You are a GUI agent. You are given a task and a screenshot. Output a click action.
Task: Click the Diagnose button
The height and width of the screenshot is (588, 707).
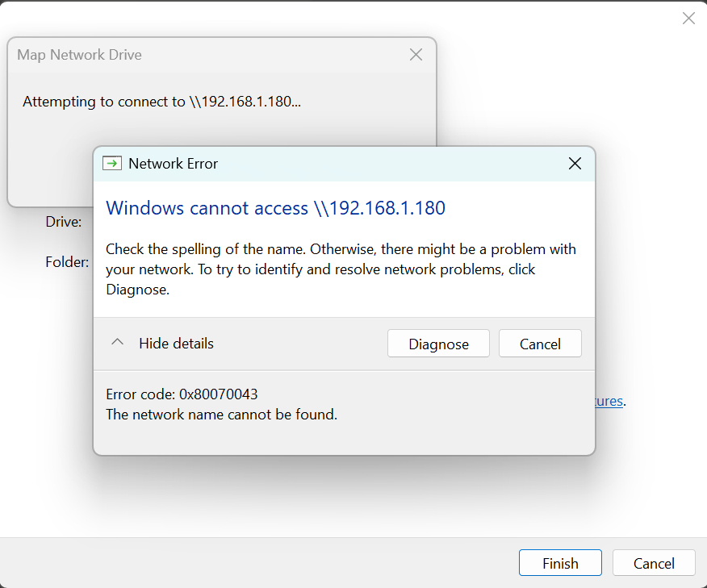click(x=438, y=344)
